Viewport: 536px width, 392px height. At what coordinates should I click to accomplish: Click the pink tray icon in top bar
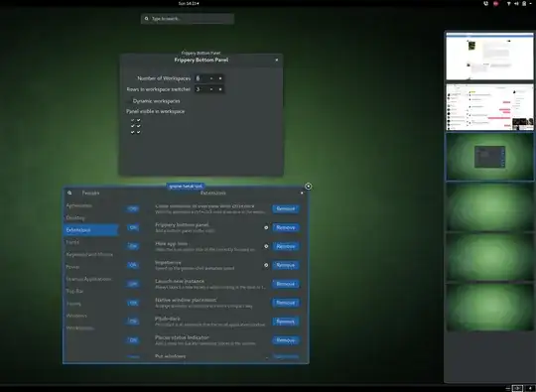click(x=495, y=3)
